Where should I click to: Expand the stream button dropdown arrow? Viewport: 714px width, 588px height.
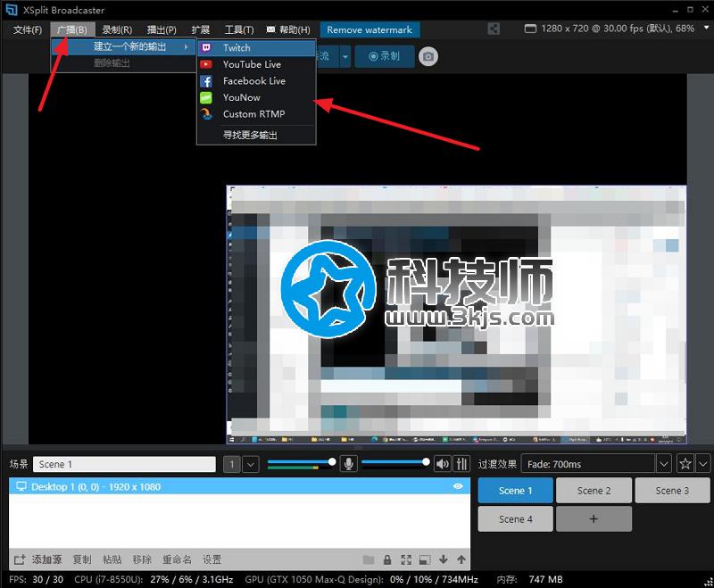pyautogui.click(x=345, y=56)
